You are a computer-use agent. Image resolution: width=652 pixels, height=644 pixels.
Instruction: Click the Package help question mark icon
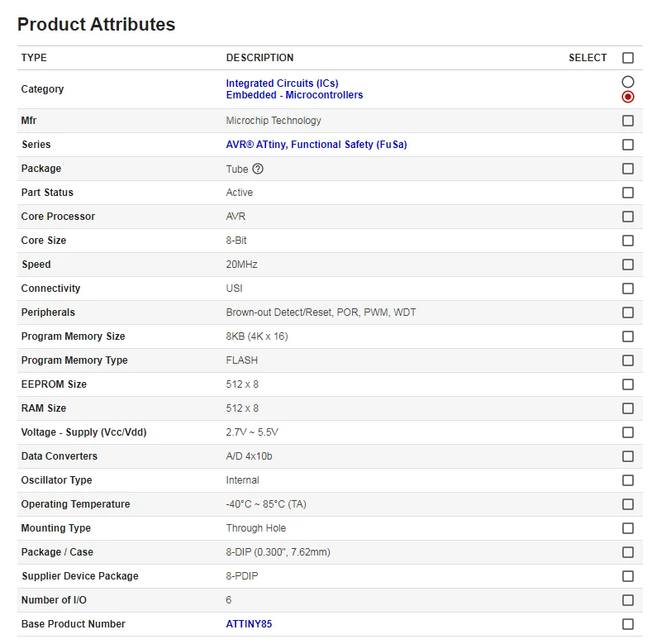(258, 169)
